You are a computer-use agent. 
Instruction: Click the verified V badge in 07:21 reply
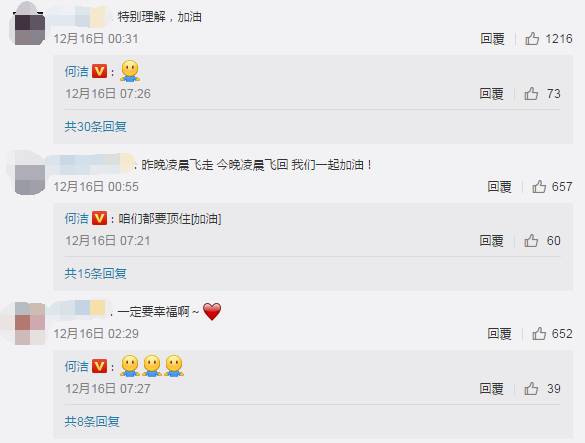pos(99,218)
